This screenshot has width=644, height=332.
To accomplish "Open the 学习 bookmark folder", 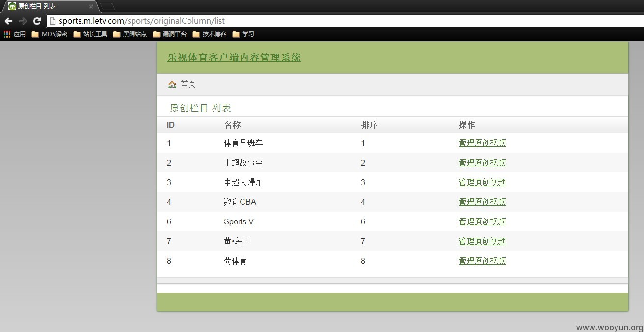I will coord(243,34).
